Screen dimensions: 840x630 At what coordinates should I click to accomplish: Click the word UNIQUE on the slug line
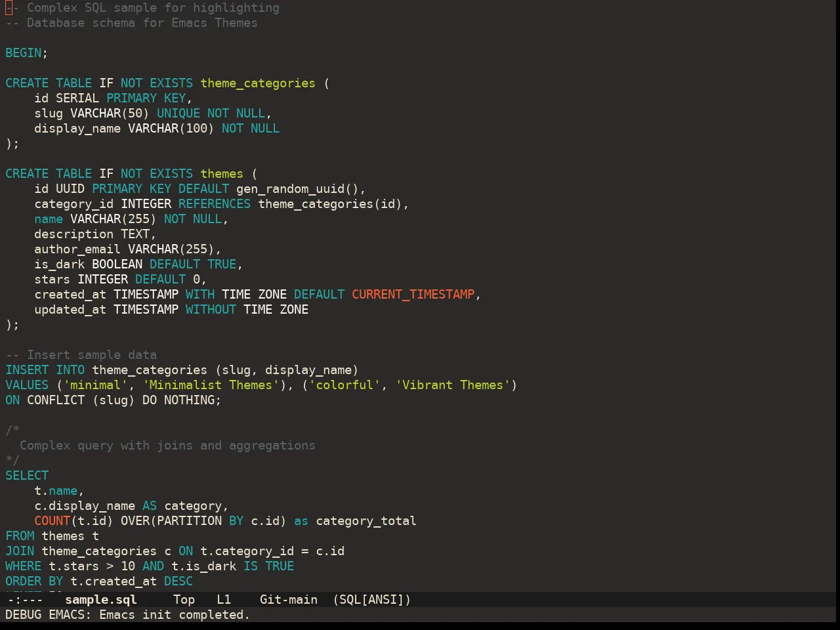click(178, 114)
